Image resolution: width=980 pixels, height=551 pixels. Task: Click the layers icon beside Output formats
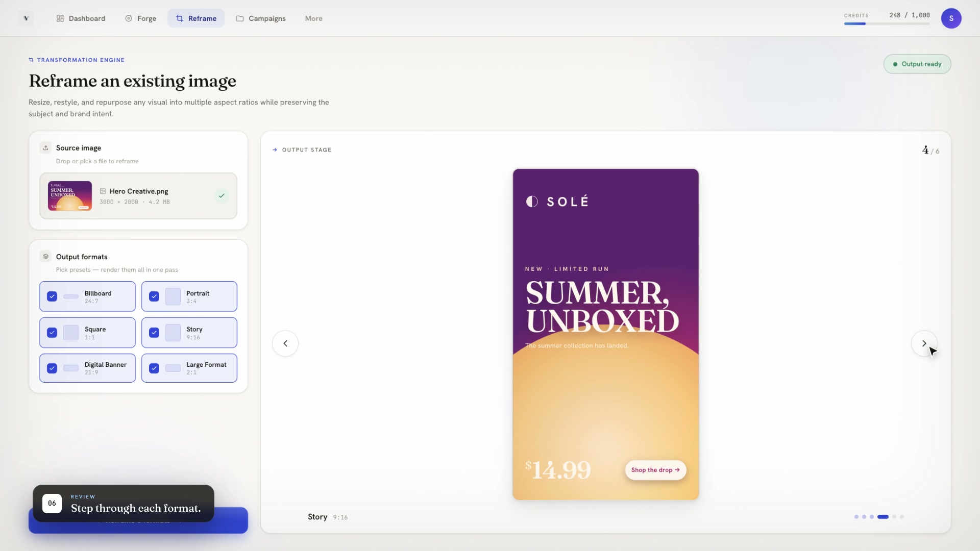(x=45, y=257)
